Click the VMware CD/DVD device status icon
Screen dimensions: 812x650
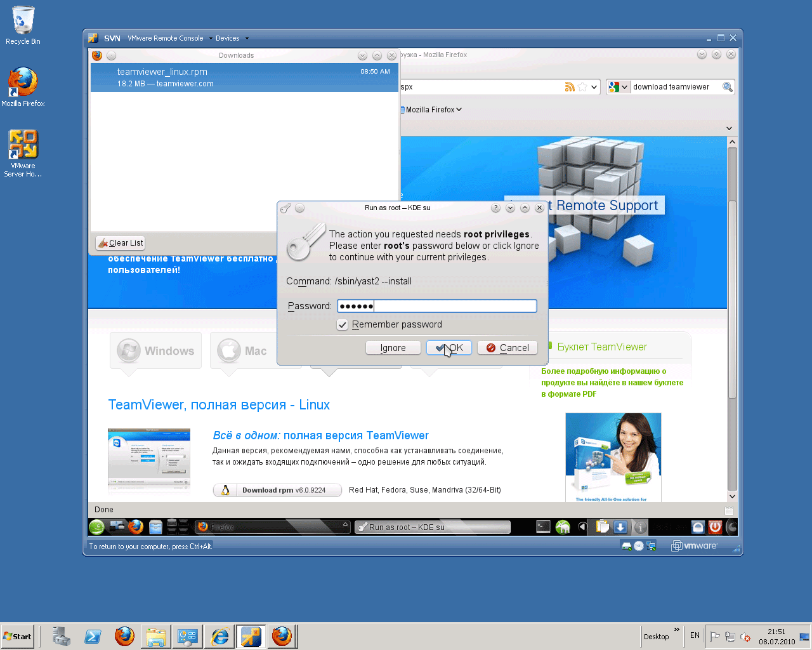point(639,546)
